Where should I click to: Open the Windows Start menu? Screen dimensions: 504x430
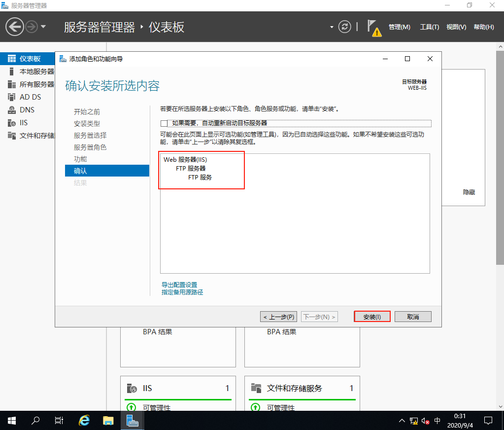(11, 420)
